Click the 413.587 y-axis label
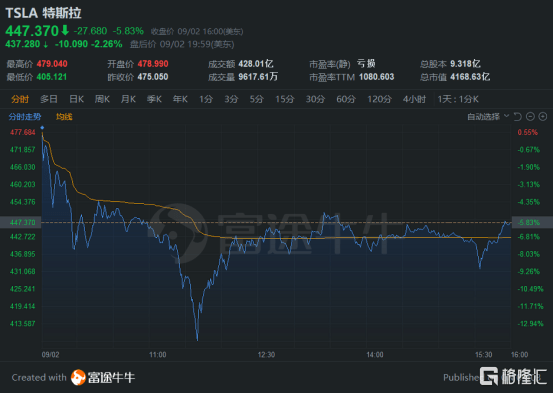 23,324
